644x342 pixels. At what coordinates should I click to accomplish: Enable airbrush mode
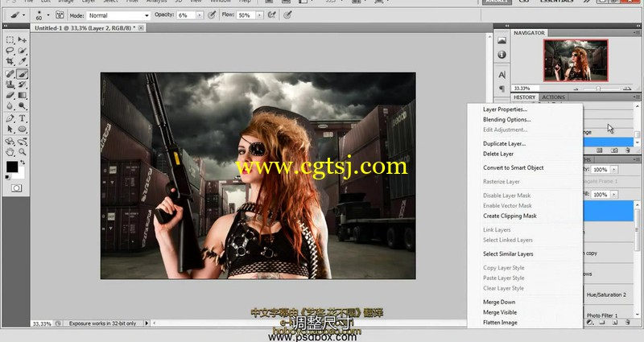[x=271, y=15]
